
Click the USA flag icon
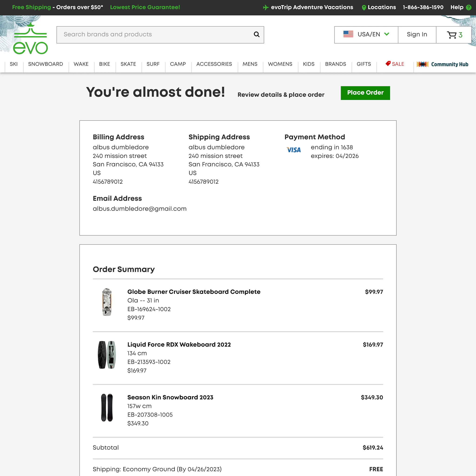pyautogui.click(x=348, y=34)
